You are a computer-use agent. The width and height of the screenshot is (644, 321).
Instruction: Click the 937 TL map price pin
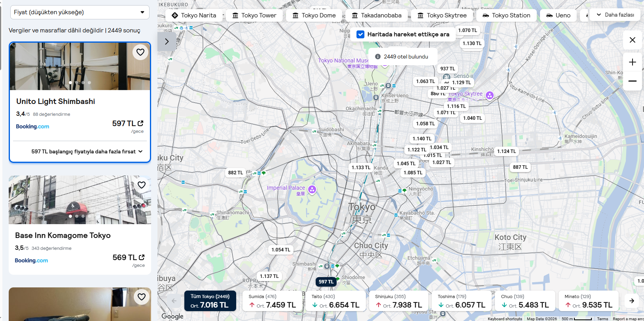448,68
